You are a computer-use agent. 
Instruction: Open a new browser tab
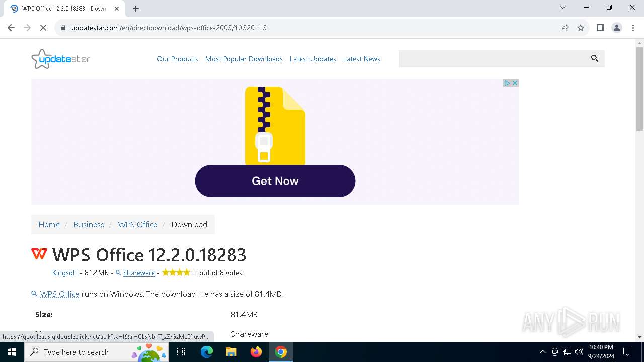(x=136, y=9)
